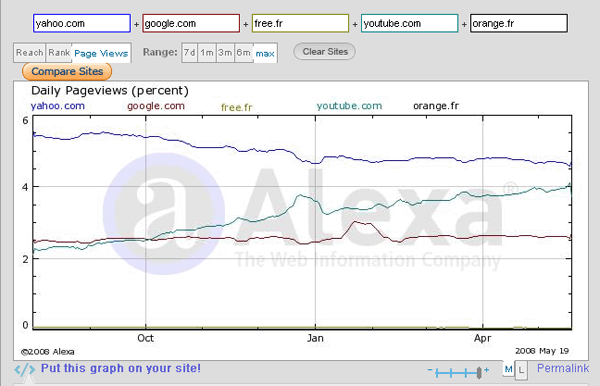Viewport: 600px width, 386px height.
Task: Set range to 3m
Action: 225,52
